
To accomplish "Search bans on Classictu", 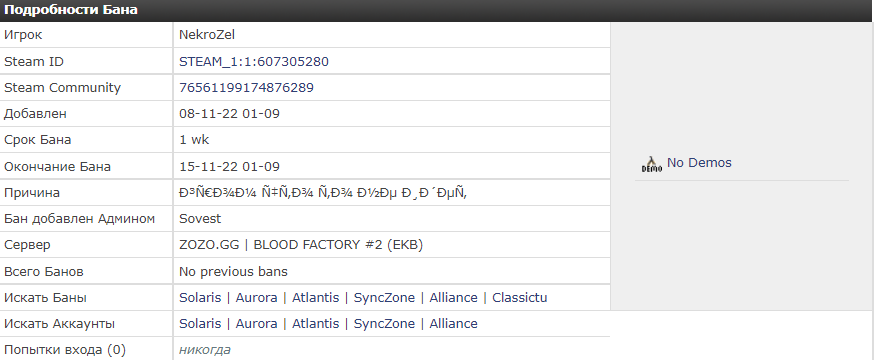I will tap(519, 298).
